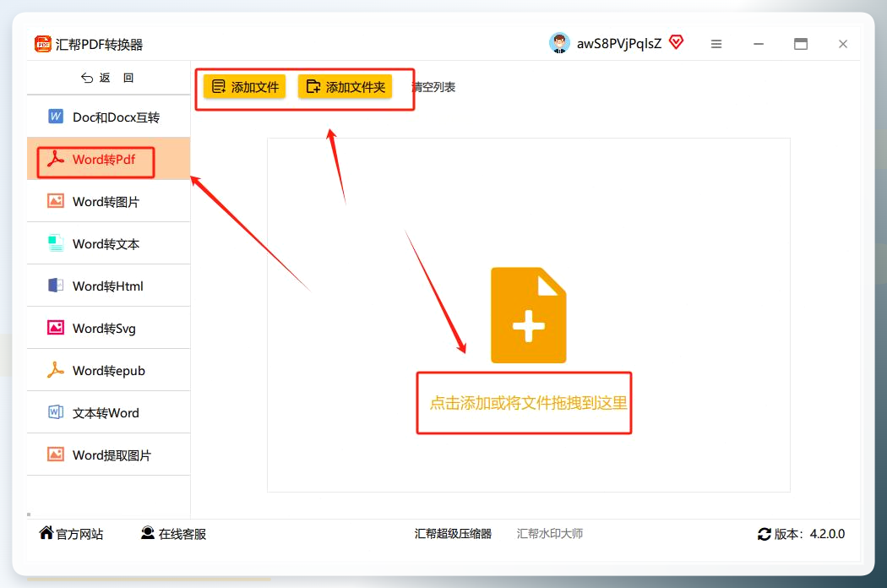Open the hamburger menu in title bar
Screen dimensions: 887x588
coord(716,44)
